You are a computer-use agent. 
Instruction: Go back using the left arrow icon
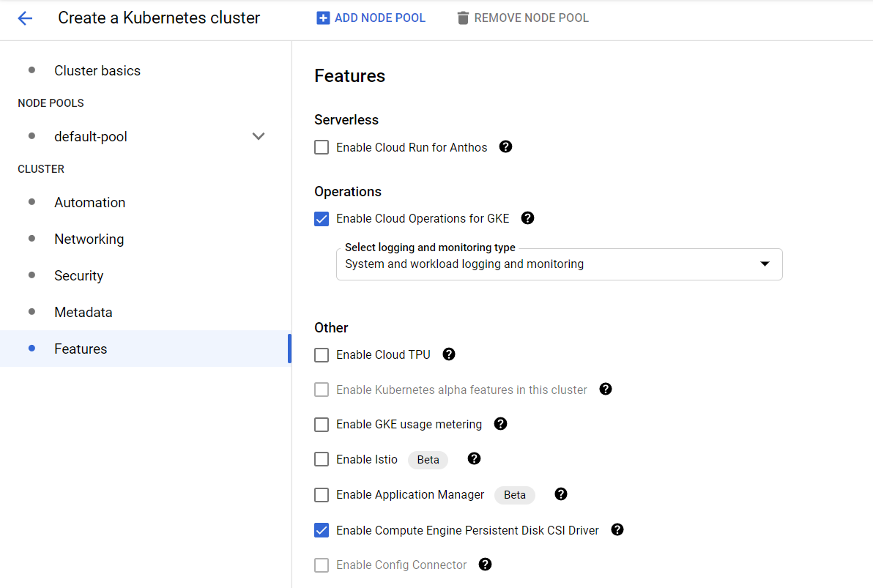[25, 18]
